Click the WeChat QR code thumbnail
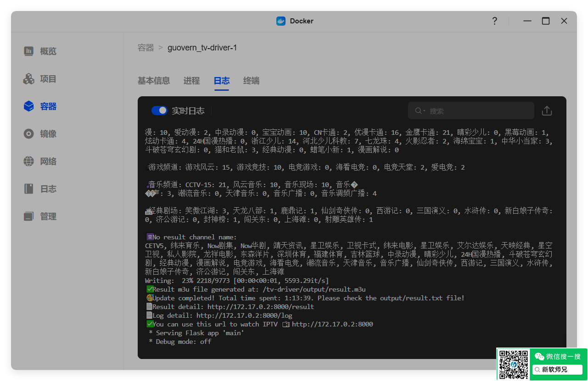The image size is (588, 381). coord(513,364)
